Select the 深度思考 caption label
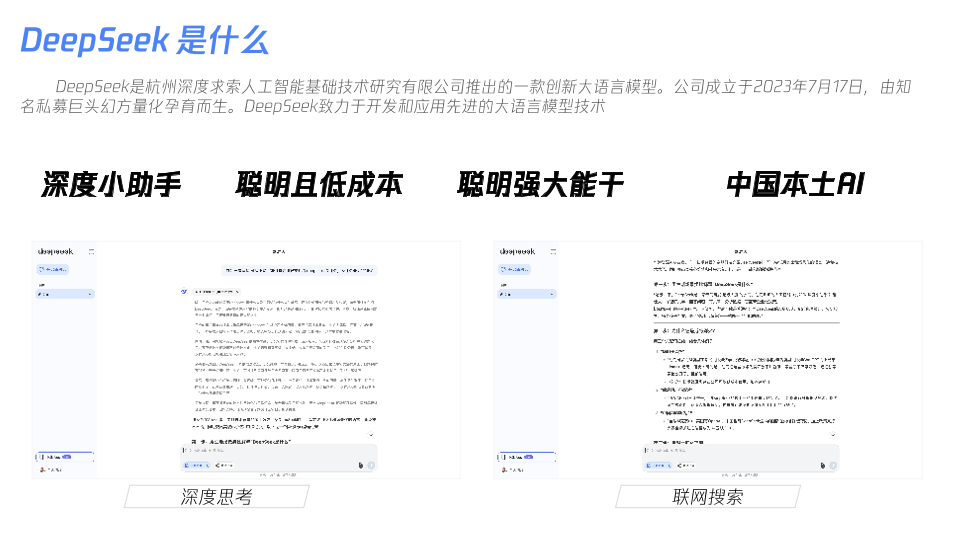The image size is (960, 540). [216, 496]
